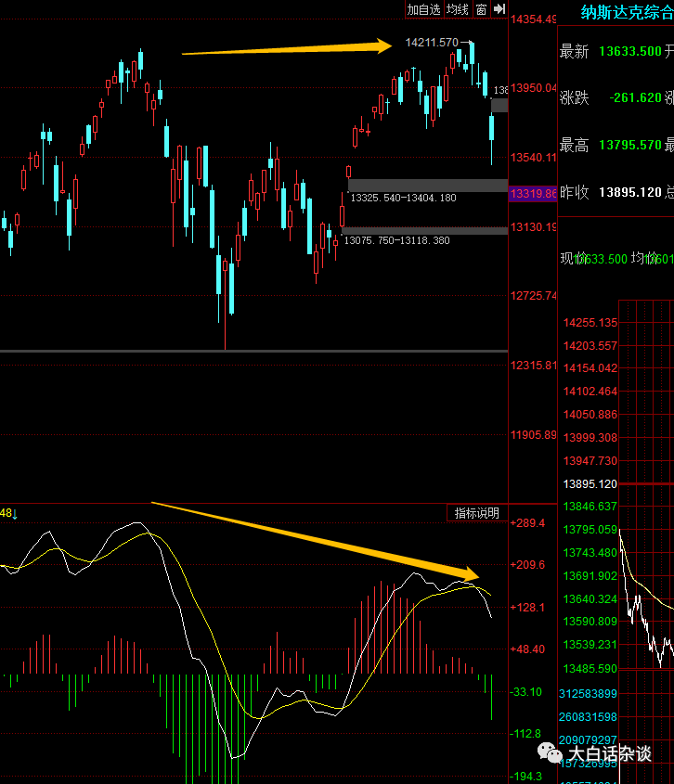The height and width of the screenshot is (784, 674).
Task: Click the 14050.886 intraday axis value
Action: tap(590, 415)
